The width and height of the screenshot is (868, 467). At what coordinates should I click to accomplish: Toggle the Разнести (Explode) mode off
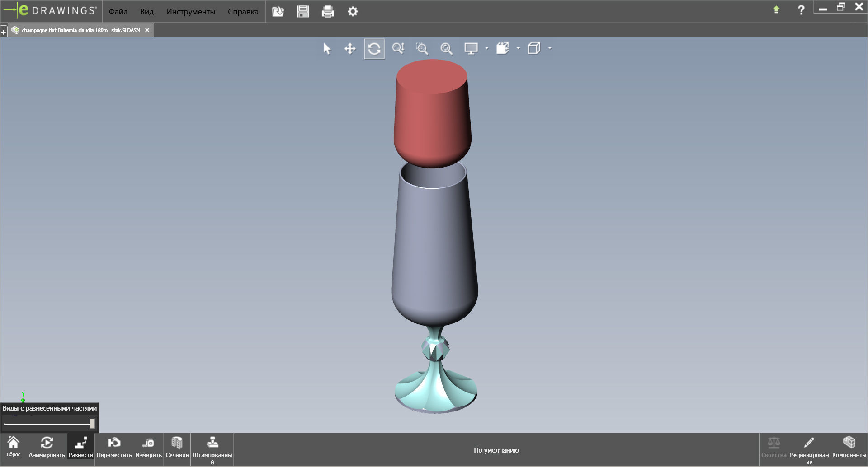tap(80, 447)
